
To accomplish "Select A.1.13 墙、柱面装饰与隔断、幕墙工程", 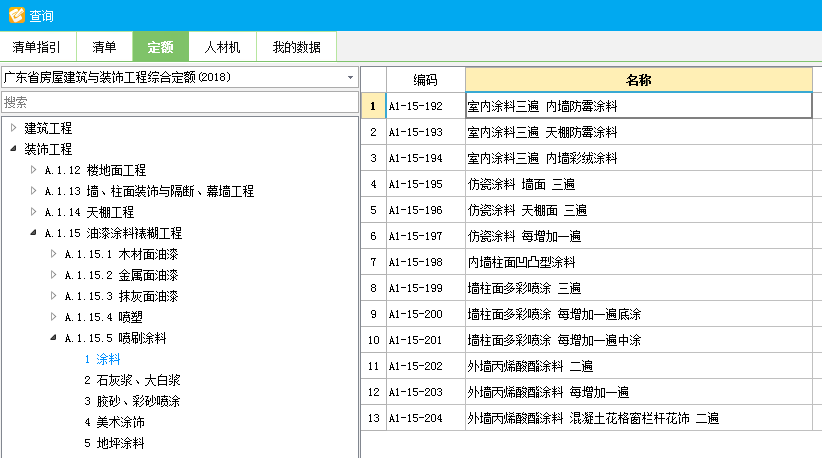I will pos(149,191).
